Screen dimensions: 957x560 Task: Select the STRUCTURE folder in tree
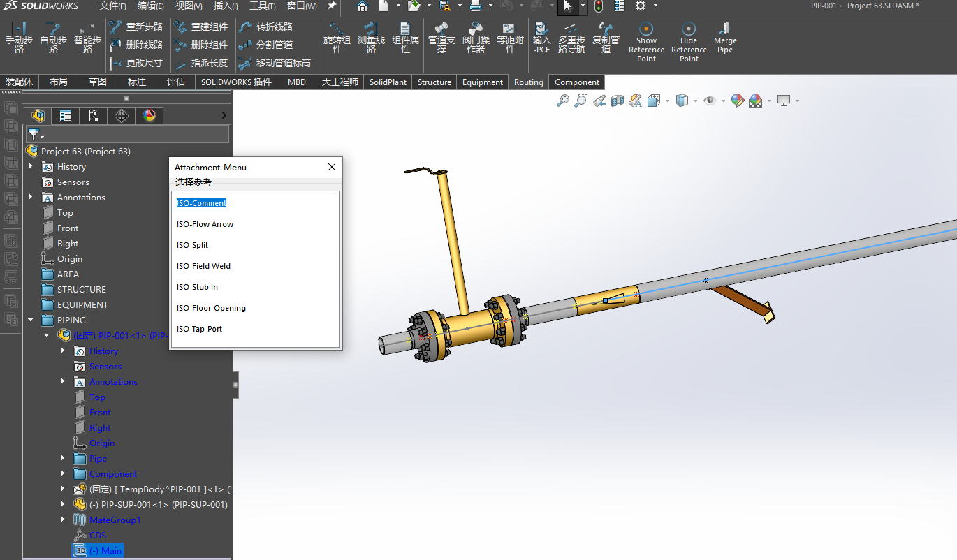[x=74, y=289]
